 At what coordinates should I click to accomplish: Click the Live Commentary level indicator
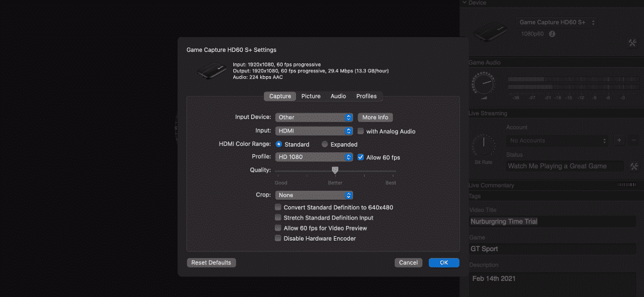click(627, 185)
